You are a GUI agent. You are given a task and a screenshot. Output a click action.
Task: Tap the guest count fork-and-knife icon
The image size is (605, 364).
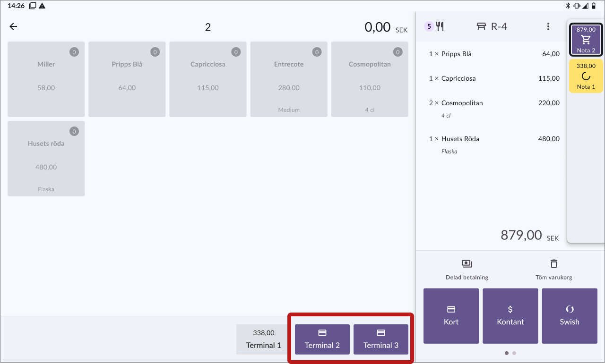(440, 26)
